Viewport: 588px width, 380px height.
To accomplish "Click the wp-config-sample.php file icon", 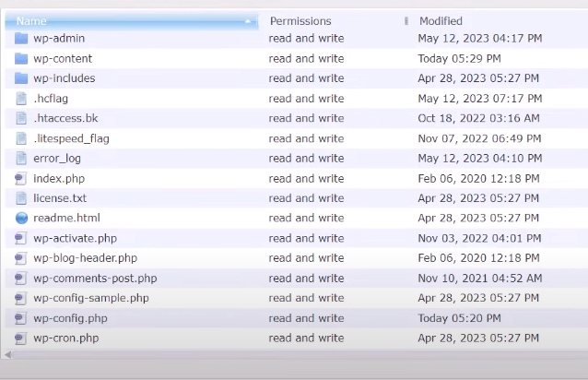I will (20, 298).
